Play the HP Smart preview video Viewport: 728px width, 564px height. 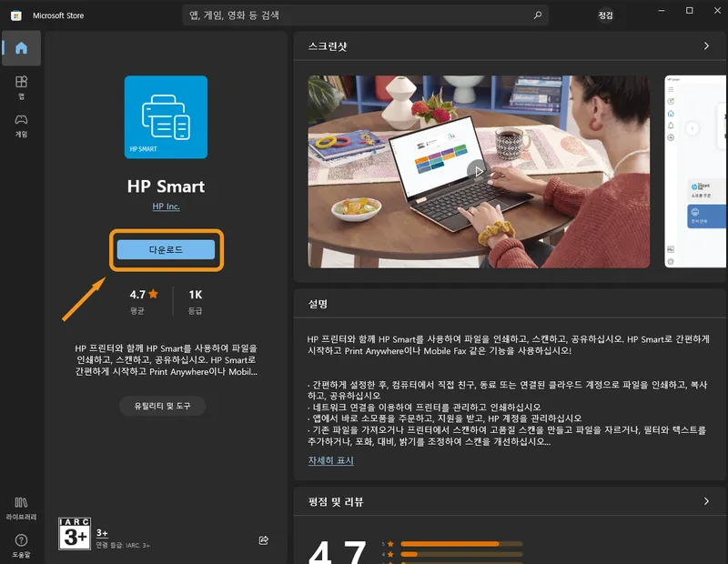tap(479, 171)
